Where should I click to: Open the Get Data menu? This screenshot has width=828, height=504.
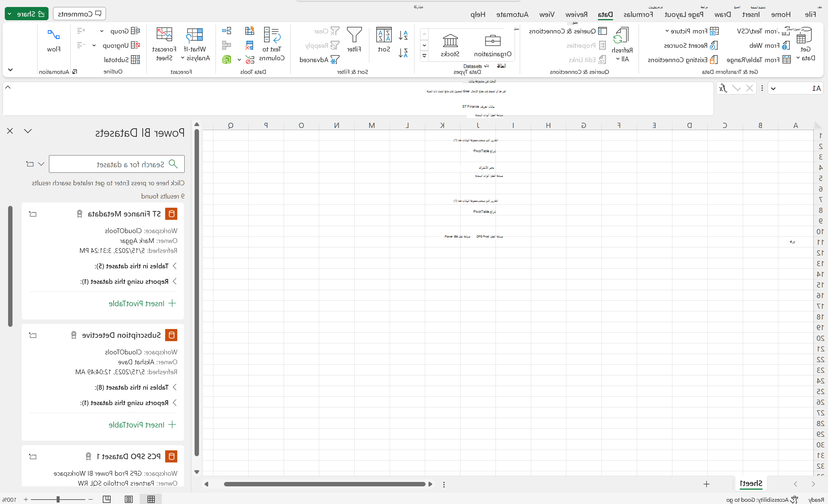pos(806,44)
